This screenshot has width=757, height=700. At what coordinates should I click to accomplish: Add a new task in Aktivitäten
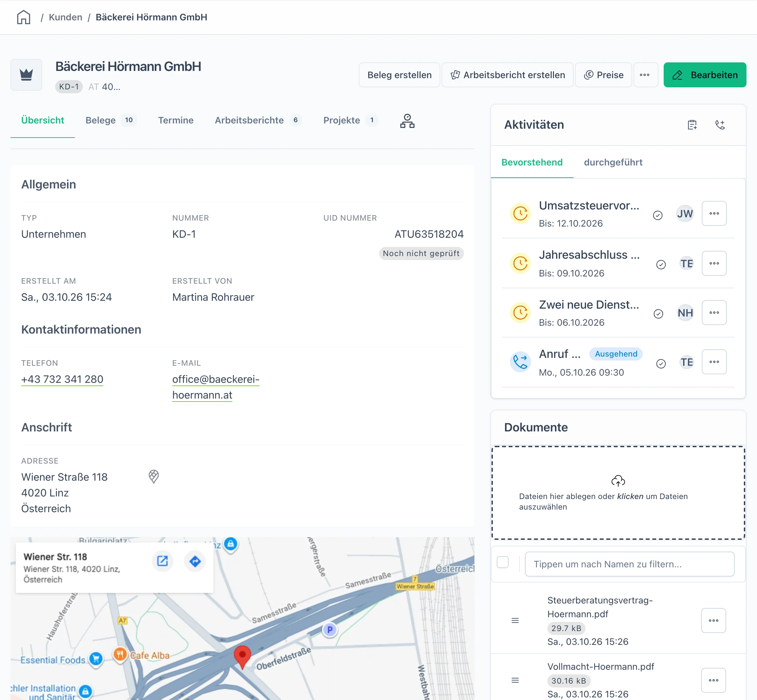pos(692,125)
